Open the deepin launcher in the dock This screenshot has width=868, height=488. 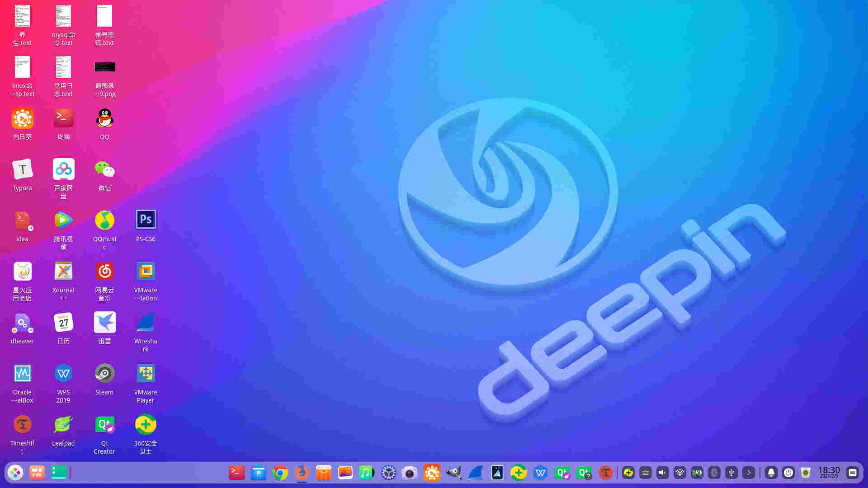(15, 473)
